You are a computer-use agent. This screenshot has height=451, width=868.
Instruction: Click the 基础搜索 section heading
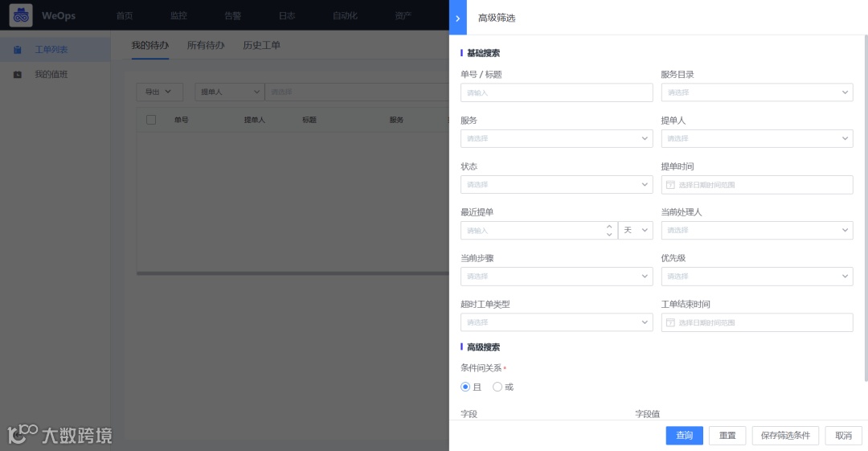pos(483,53)
